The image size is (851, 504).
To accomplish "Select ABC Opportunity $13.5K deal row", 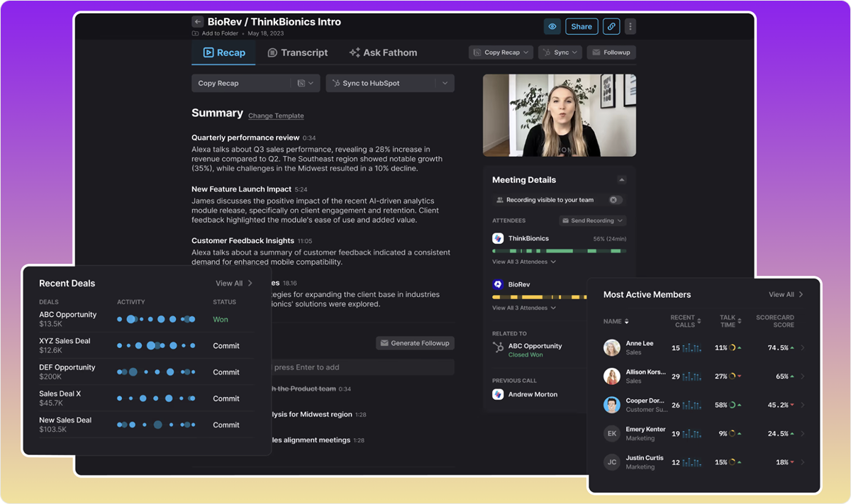I will [x=147, y=319].
